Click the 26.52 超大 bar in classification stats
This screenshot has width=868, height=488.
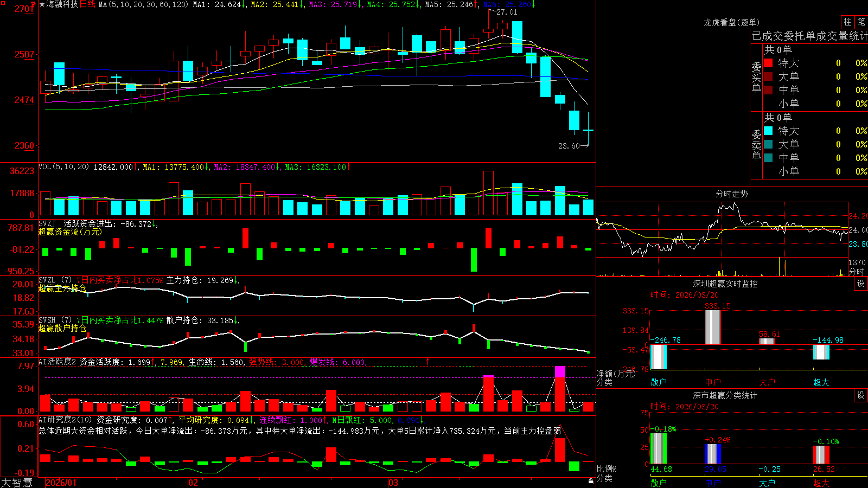[x=821, y=455]
